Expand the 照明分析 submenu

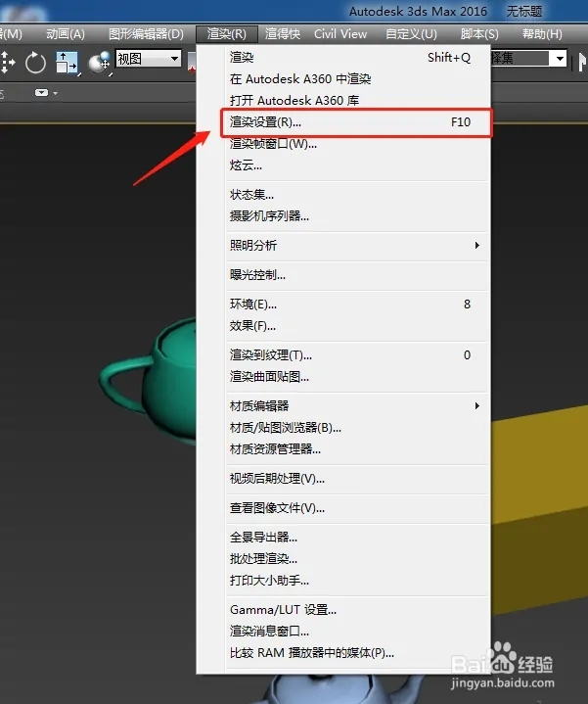pyautogui.click(x=357, y=246)
